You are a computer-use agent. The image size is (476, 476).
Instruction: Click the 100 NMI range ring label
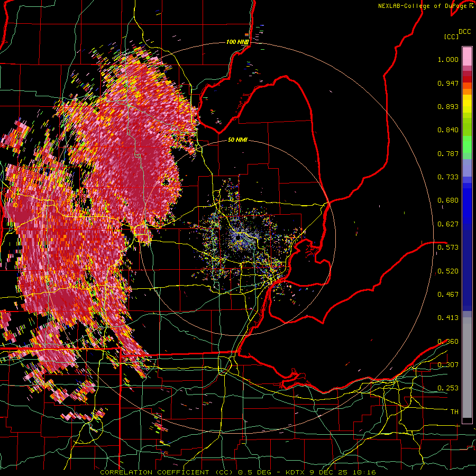point(238,42)
